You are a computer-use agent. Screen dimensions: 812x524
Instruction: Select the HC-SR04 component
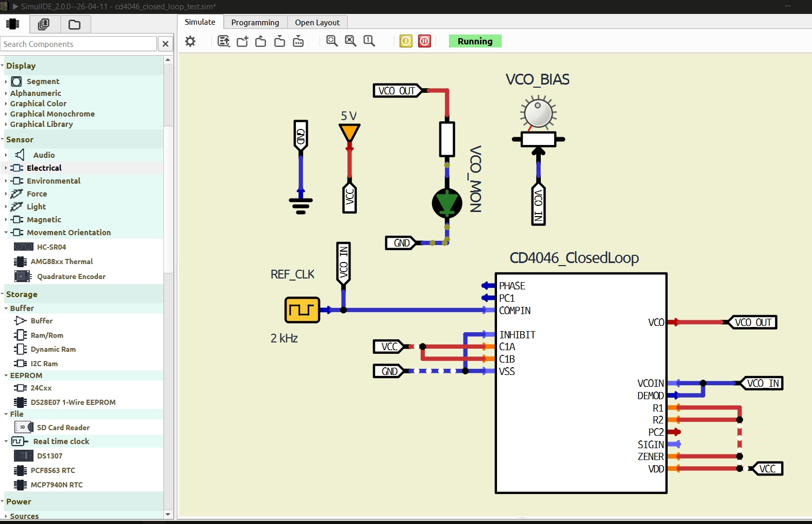pyautogui.click(x=51, y=247)
